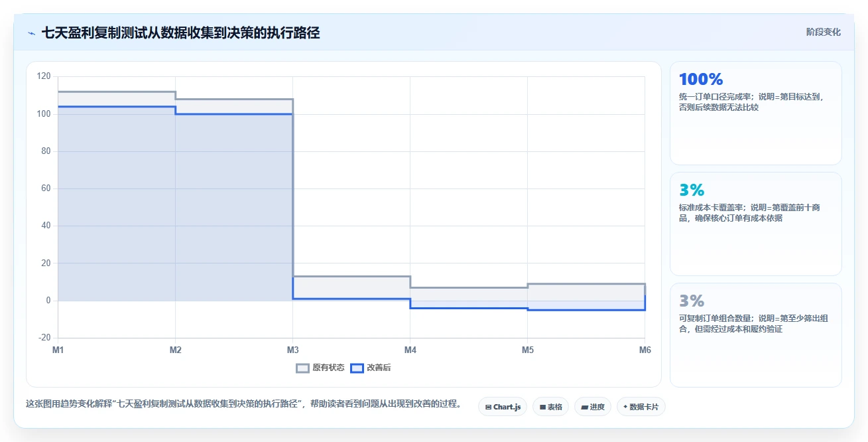Click the M3 axis label
The image size is (868, 442).
292,350
